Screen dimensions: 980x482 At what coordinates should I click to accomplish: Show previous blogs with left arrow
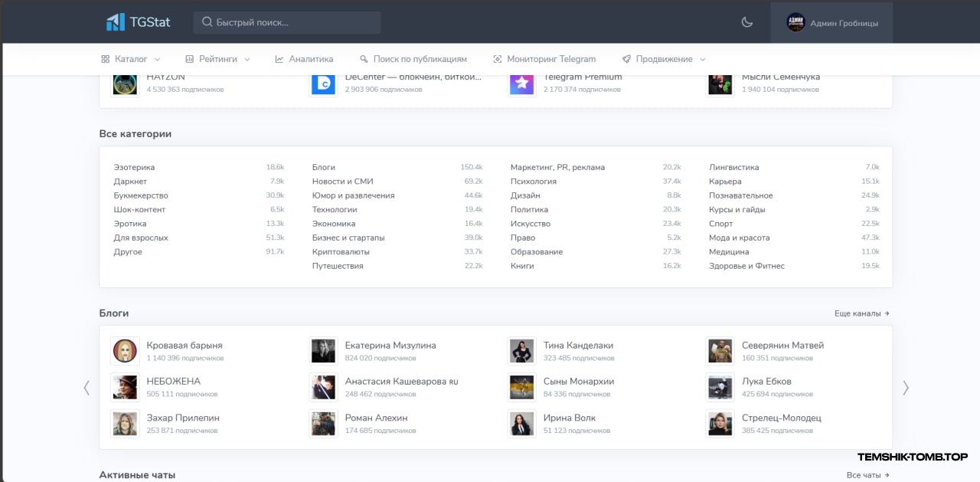pos(87,388)
